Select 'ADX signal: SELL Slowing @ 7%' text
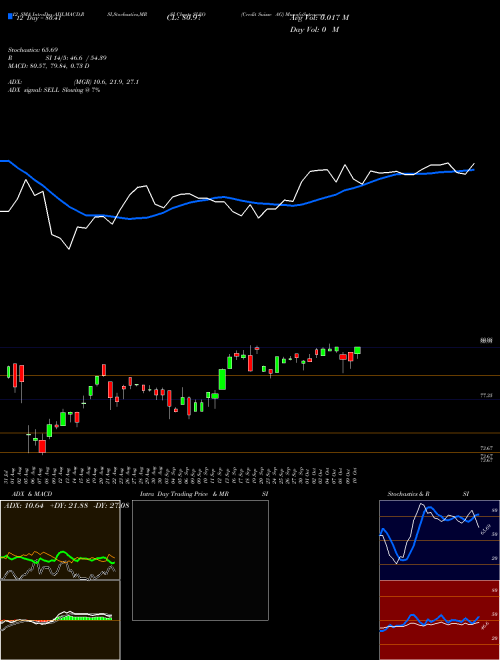 coord(54,90)
